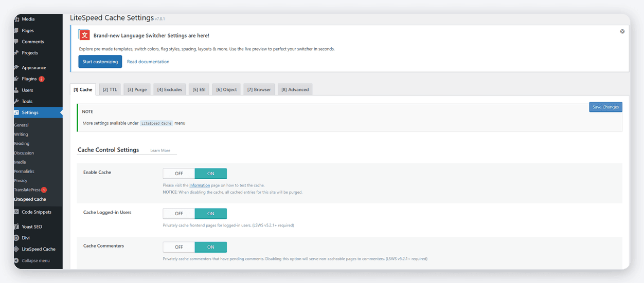
Task: Open the [3] Purge tab
Action: (x=137, y=89)
